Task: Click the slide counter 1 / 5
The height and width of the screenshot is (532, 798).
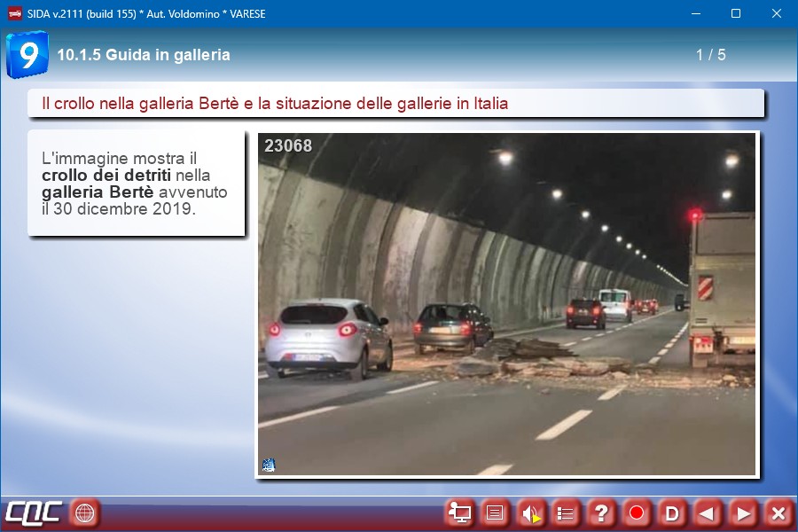Action: click(x=710, y=55)
